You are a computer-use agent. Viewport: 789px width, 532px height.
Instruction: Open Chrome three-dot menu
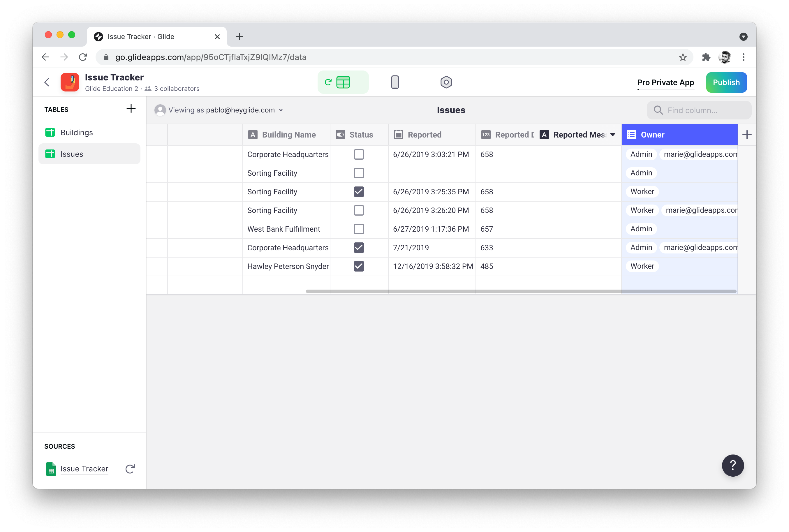coord(743,57)
